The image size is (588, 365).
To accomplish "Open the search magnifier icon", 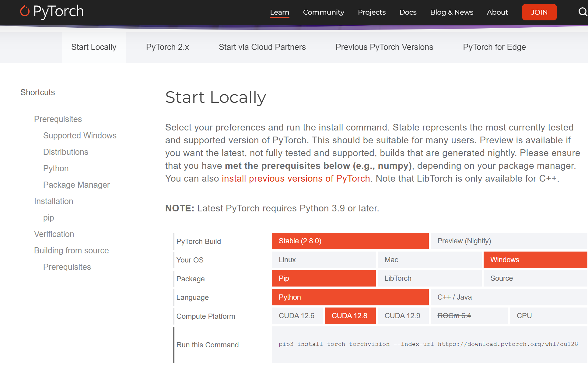I will [x=582, y=12].
